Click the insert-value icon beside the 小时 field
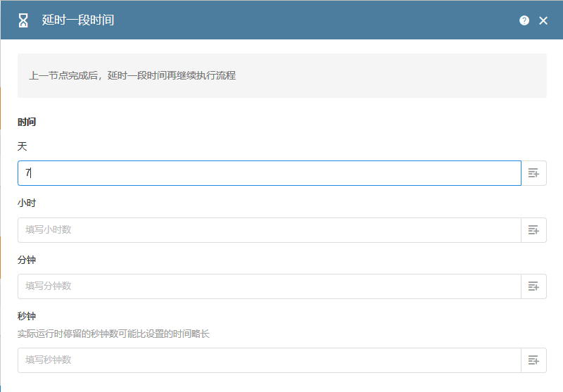Image resolution: width=563 pixels, height=392 pixels. [533, 230]
